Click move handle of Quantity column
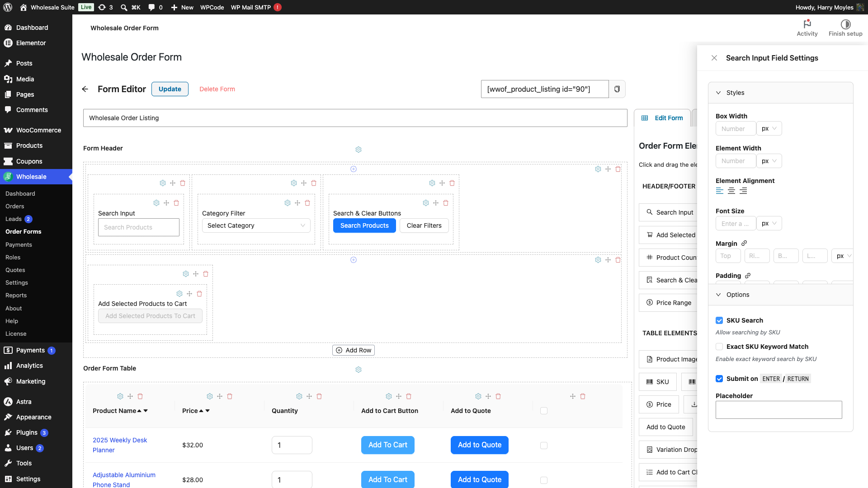The width and height of the screenshot is (868, 488). (309, 396)
